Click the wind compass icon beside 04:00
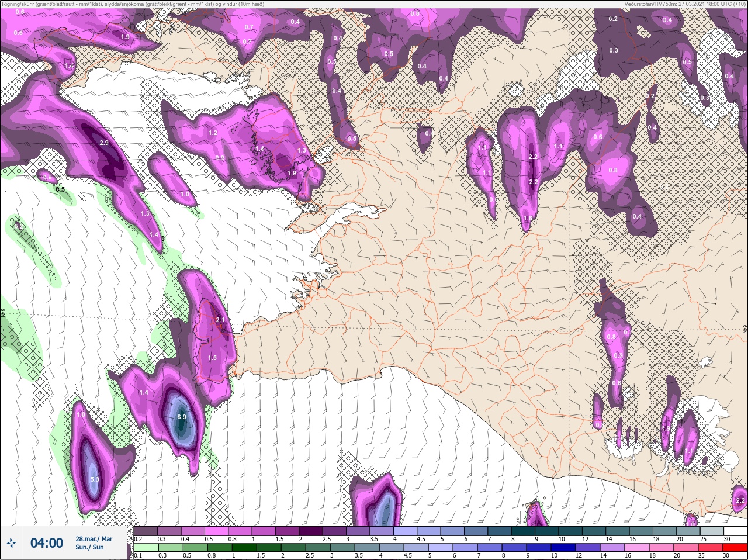 pos(12,543)
